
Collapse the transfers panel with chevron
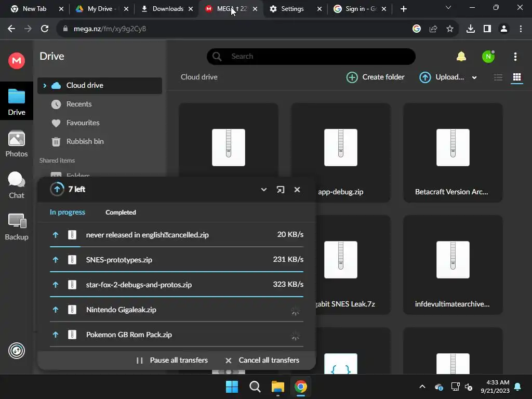pos(263,190)
